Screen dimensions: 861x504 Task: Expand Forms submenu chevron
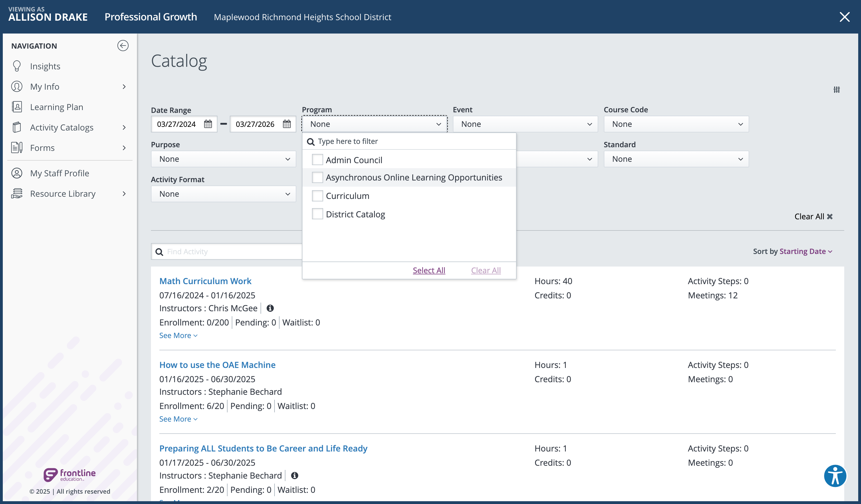pyautogui.click(x=124, y=148)
